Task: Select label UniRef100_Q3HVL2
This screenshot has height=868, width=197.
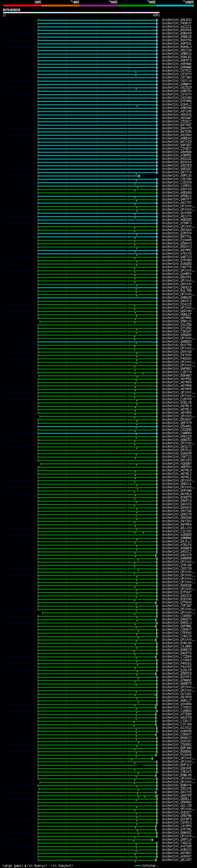Action: point(176,104)
